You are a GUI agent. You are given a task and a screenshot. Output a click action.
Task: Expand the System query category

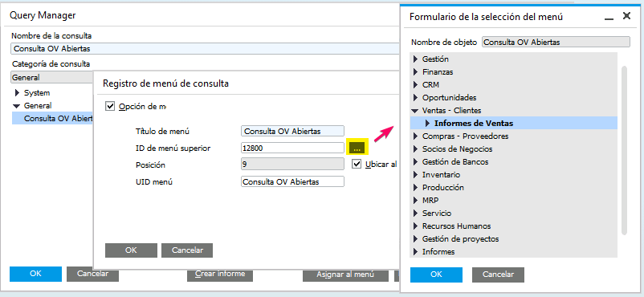click(17, 93)
